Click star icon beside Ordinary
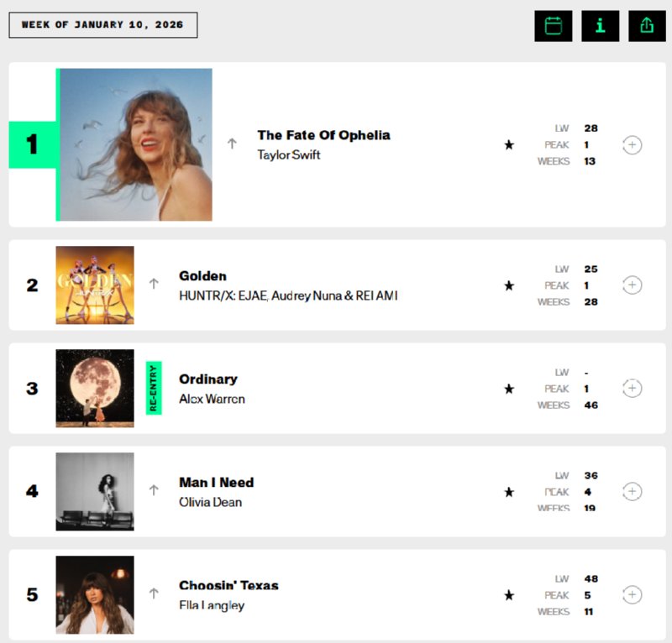The width and height of the screenshot is (672, 643). (x=509, y=389)
